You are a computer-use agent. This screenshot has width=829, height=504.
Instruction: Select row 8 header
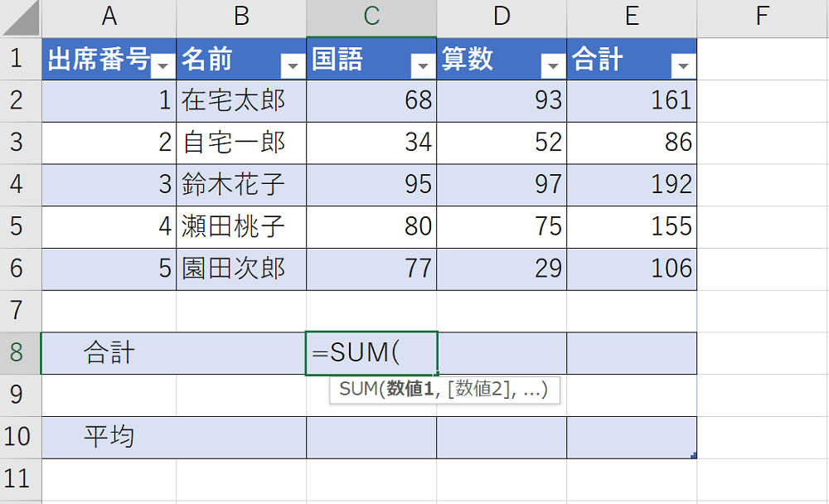point(20,353)
